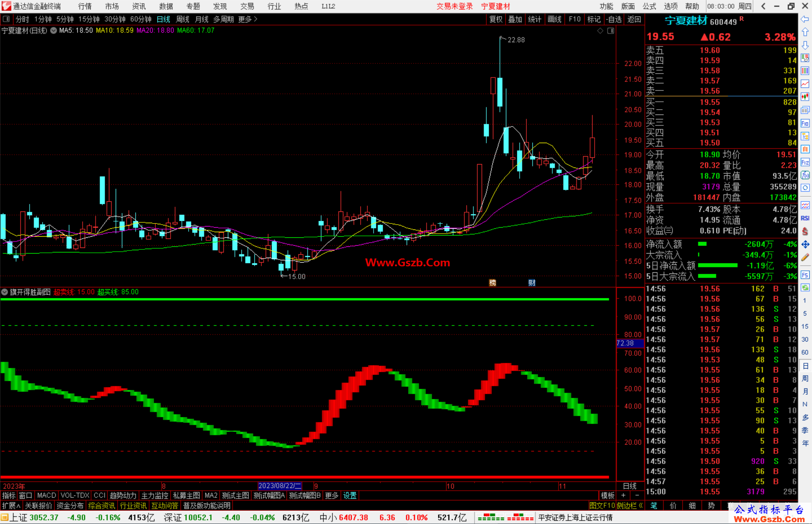
Task: Toggle the split-panel icon above price axis
Action: [x=611, y=31]
